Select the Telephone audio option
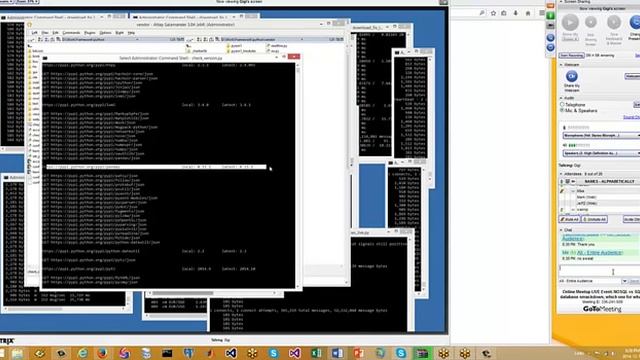This screenshot has width=640, height=360. pos(562,105)
